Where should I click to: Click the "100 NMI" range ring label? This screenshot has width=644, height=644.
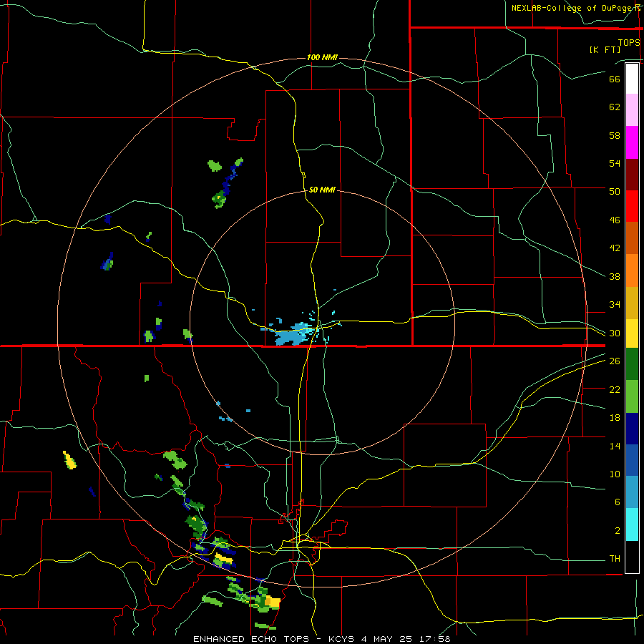pos(322,57)
